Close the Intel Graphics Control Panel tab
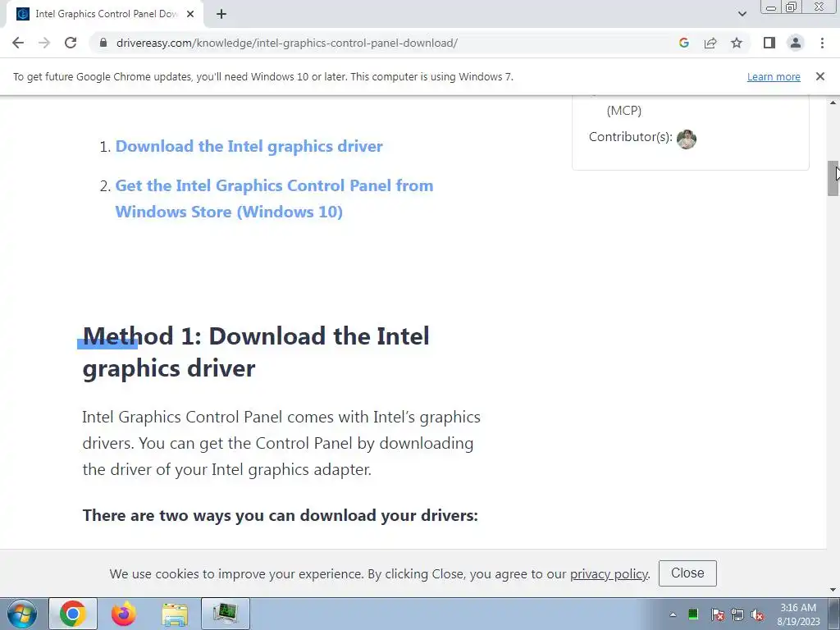The height and width of the screenshot is (630, 840). pos(190,14)
